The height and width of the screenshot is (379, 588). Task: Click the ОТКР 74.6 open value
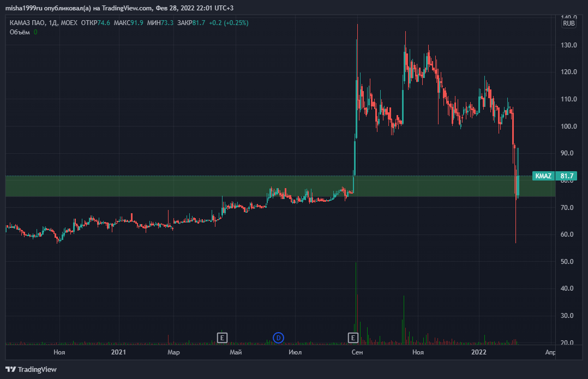coord(95,23)
